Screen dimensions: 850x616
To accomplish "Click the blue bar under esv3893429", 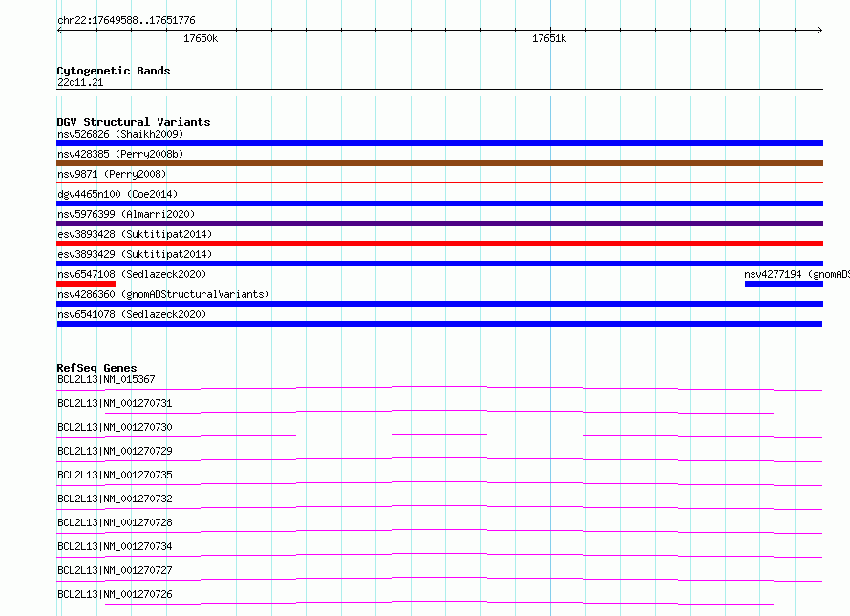I will click(x=439, y=264).
